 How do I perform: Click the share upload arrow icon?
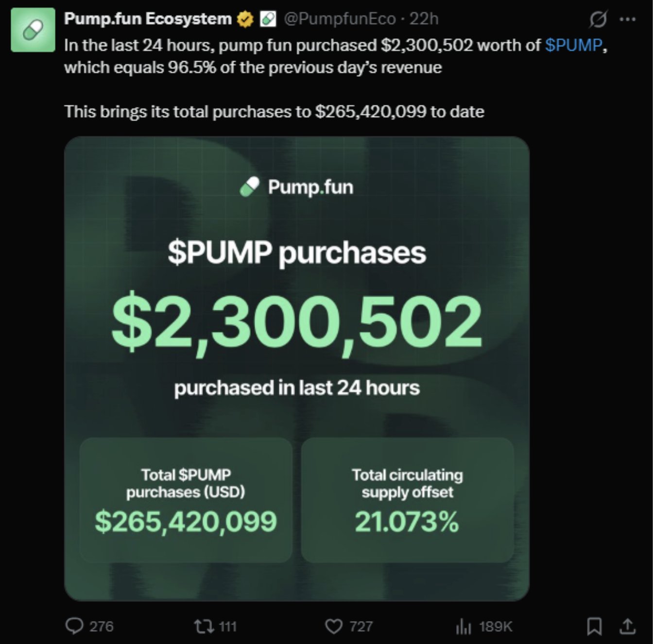628,627
